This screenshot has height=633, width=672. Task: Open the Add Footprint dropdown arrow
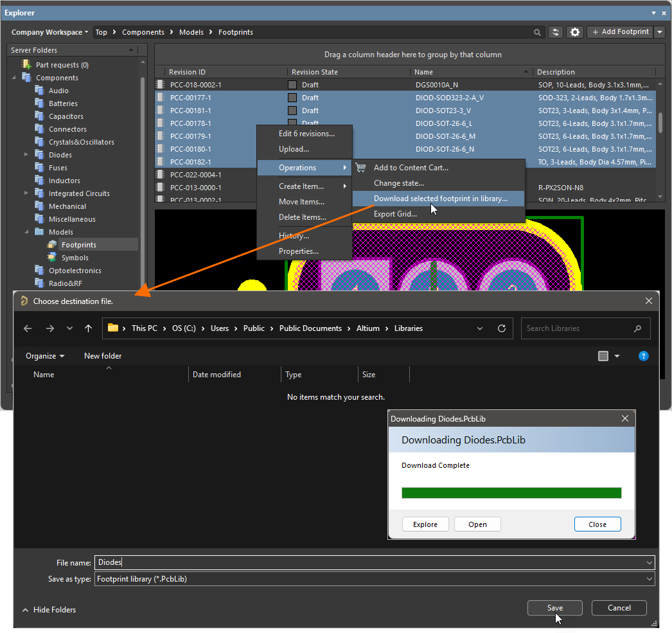coord(660,32)
